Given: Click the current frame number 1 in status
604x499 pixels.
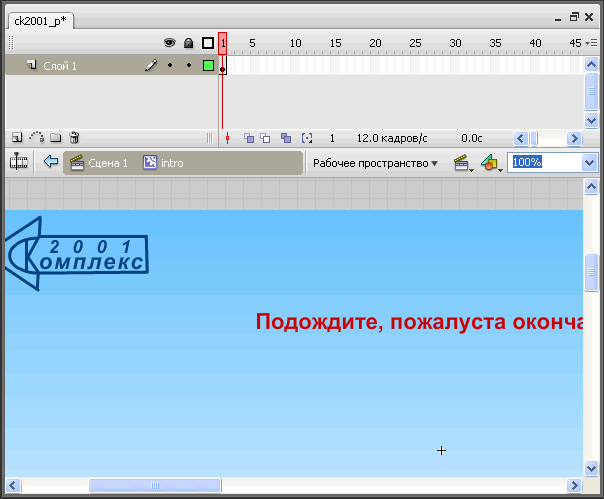Looking at the screenshot, I should coord(332,138).
